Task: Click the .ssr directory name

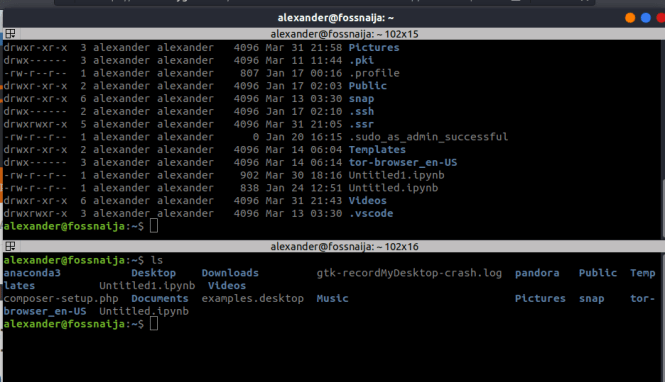Action: (x=361, y=124)
